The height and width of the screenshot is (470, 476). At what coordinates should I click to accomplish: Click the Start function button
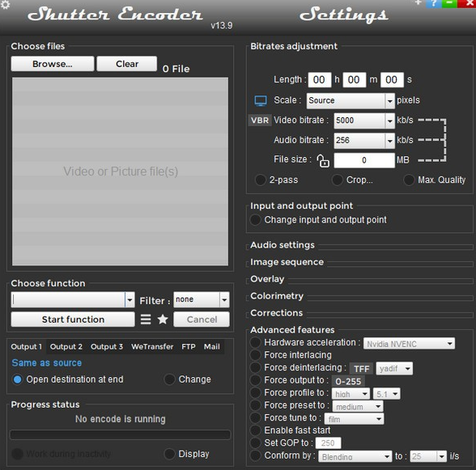click(73, 320)
